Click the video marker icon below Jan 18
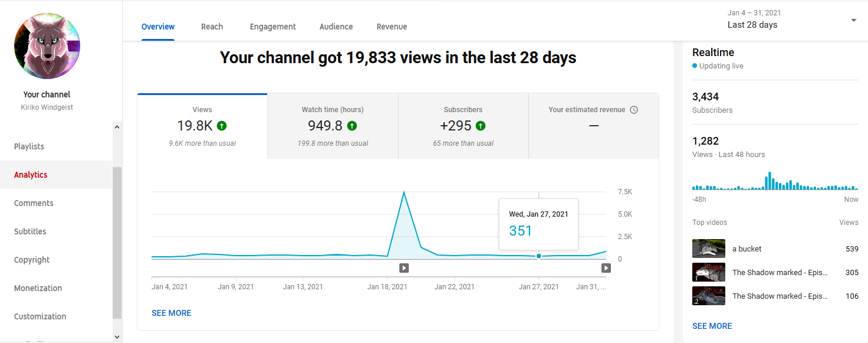Screen dimensions: 868x343 [404, 268]
